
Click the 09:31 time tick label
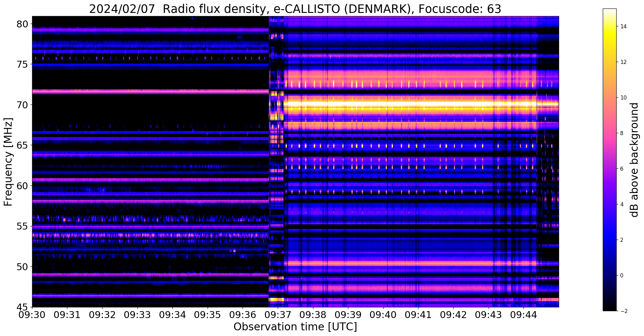(x=67, y=315)
